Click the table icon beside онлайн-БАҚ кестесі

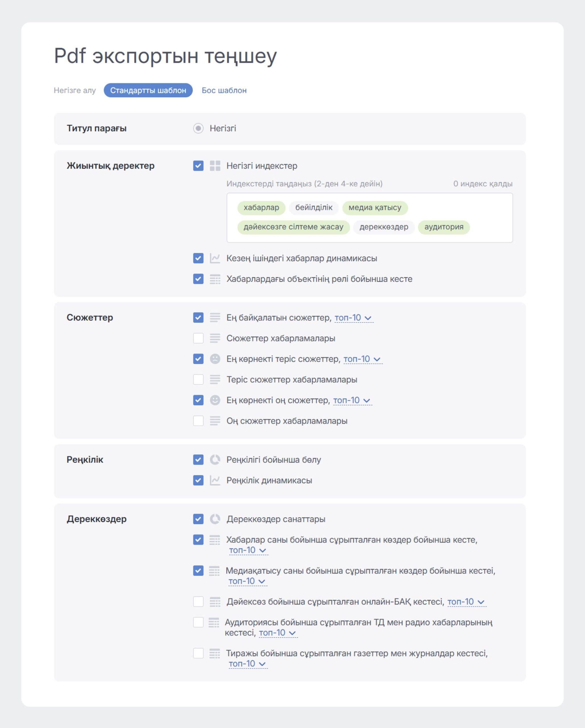(x=215, y=602)
